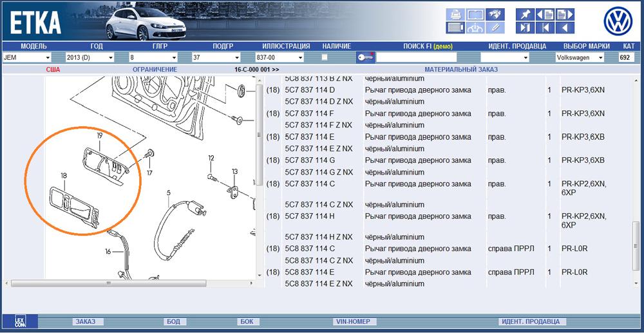
Task: Click the ИДЕНТ. ПРОДАВЦА button in the bottom bar
Action: point(532,321)
